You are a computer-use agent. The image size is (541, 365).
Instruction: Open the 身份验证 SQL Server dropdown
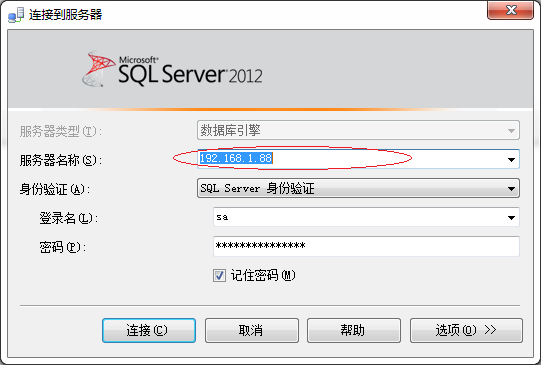[x=358, y=188]
